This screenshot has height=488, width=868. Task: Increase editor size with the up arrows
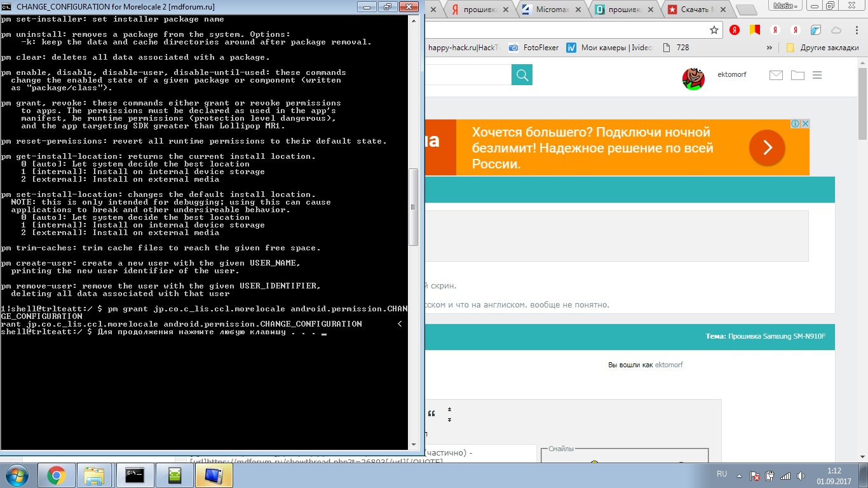(x=449, y=410)
